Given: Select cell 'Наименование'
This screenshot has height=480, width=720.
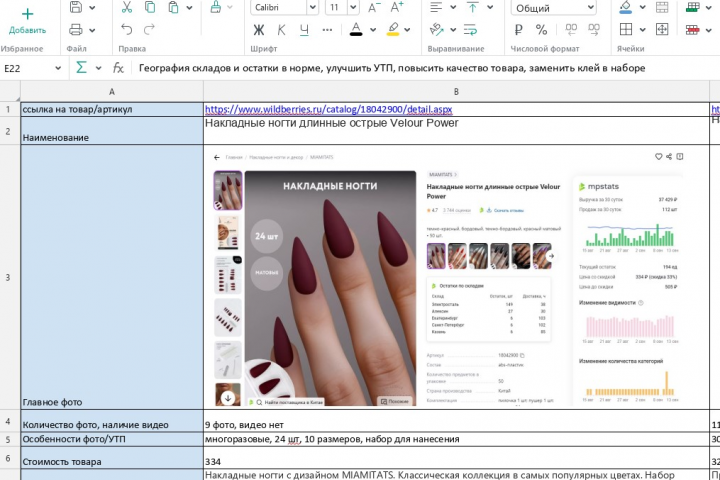Looking at the screenshot, I should click(112, 131).
